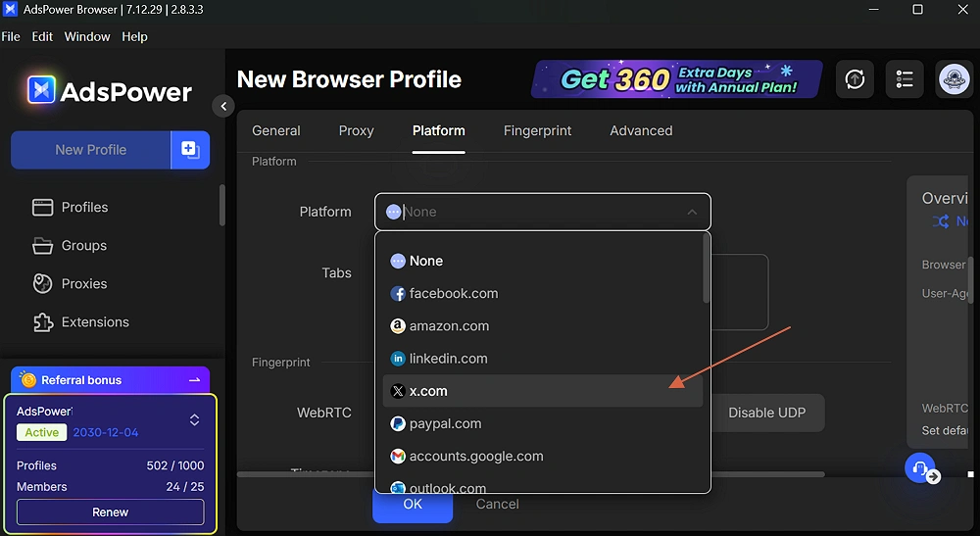The width and height of the screenshot is (980, 536).
Task: Select the Disable UDP WebRTC option
Action: pos(766,414)
